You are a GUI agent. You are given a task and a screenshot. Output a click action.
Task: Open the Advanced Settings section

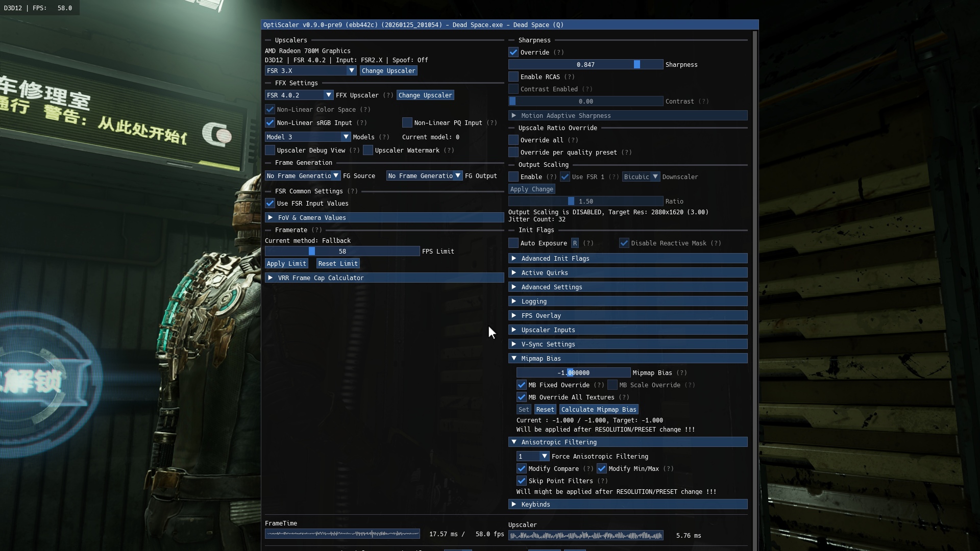click(551, 287)
